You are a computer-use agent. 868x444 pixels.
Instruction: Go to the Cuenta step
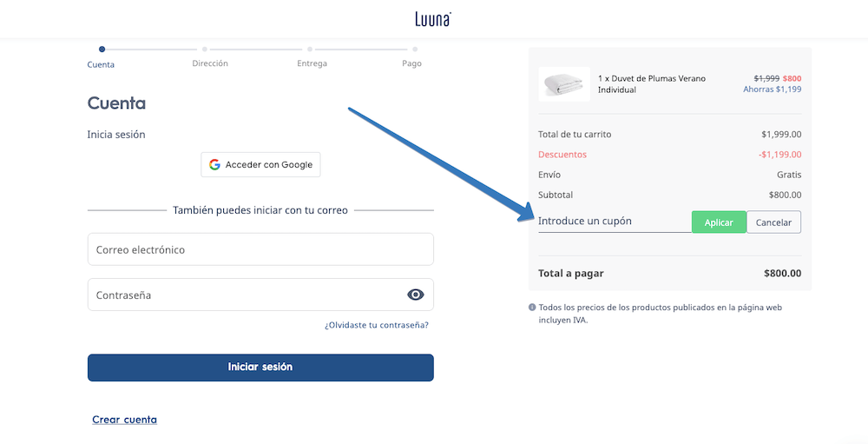(101, 64)
